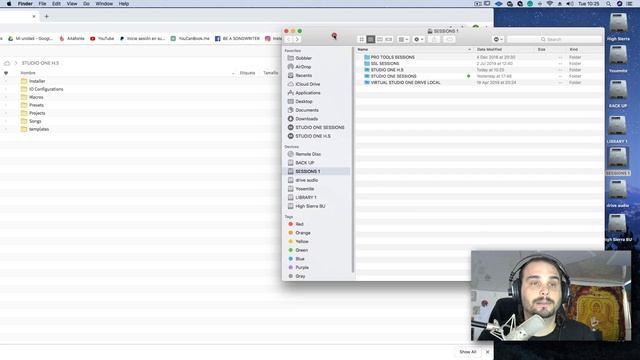Open Spotlight search in menu bar
The height and width of the screenshot is (360, 640).
pos(609,4)
